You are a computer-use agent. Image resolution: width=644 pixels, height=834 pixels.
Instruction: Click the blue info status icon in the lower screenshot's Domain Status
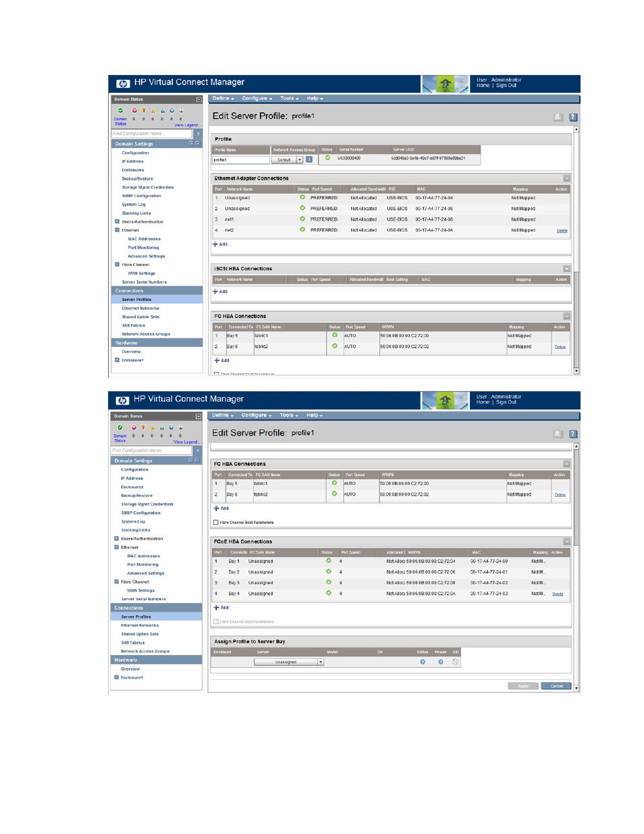(171, 427)
